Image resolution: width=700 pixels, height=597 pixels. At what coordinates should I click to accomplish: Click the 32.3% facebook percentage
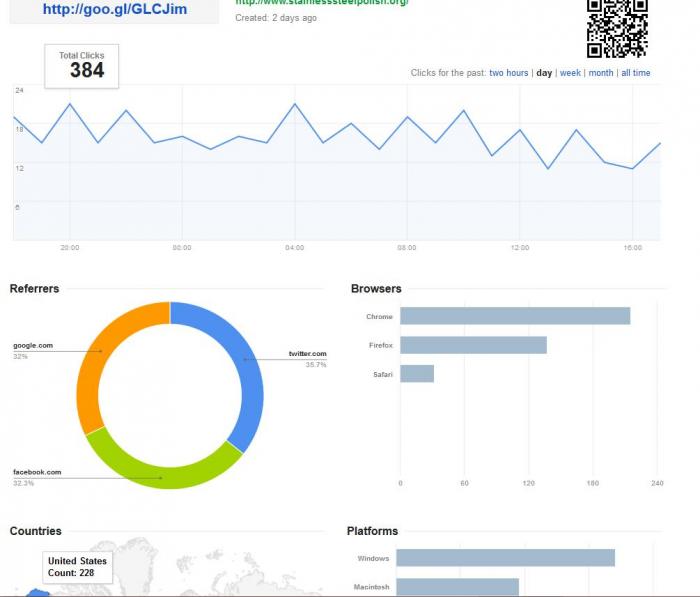[23, 483]
